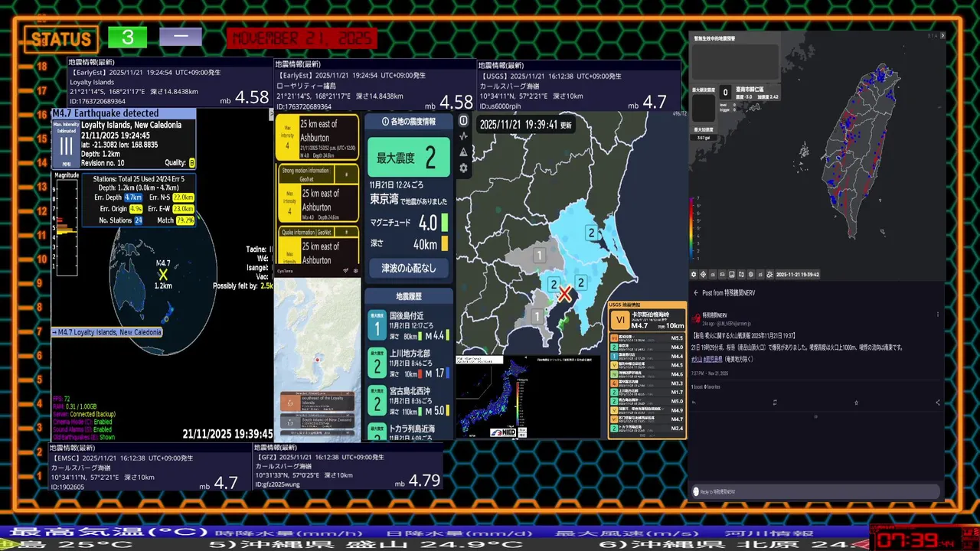Click the yellow Quality B badge
Image resolution: width=980 pixels, height=551 pixels.
tap(191, 163)
